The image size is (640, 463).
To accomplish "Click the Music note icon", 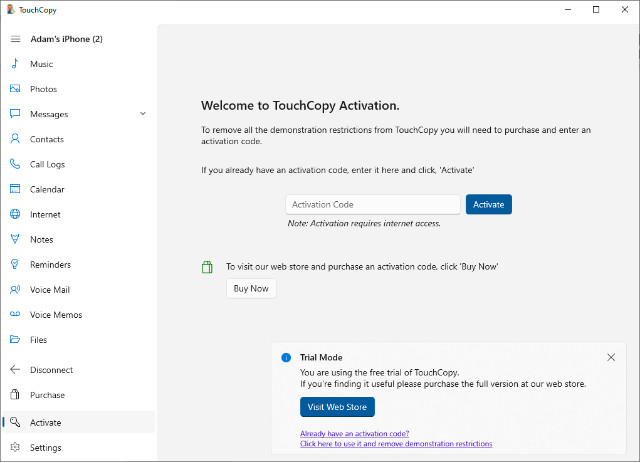I will coord(15,64).
